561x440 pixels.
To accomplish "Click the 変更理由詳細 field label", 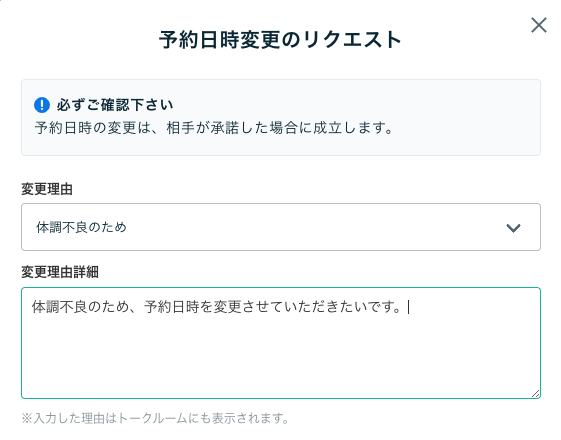I will point(60,272).
